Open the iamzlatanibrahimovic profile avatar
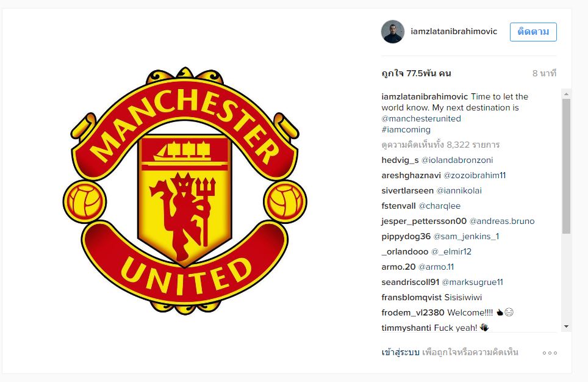 click(x=393, y=32)
